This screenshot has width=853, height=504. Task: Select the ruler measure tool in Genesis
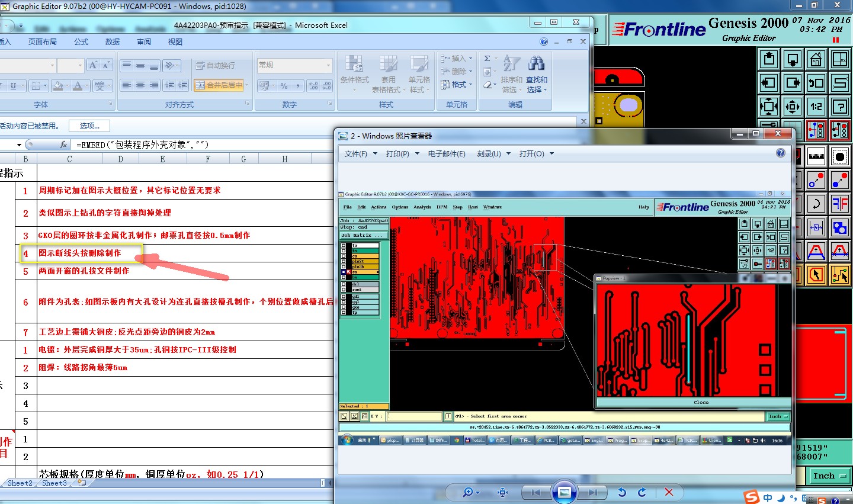[x=816, y=156]
